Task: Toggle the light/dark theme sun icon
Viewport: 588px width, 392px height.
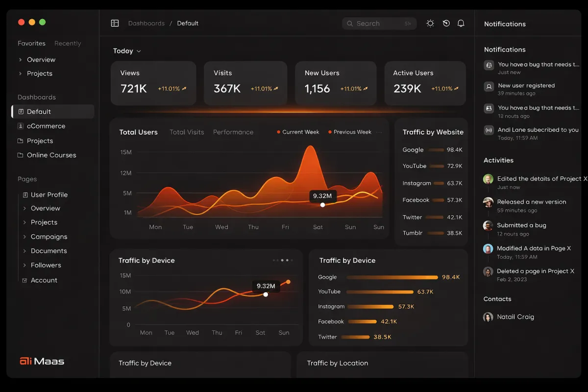Action: (x=430, y=23)
